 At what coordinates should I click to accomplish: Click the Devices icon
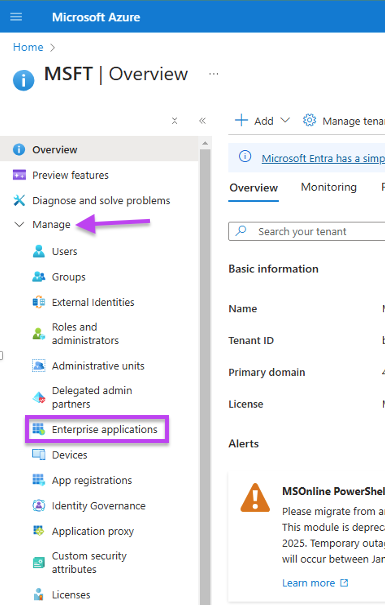click(39, 455)
